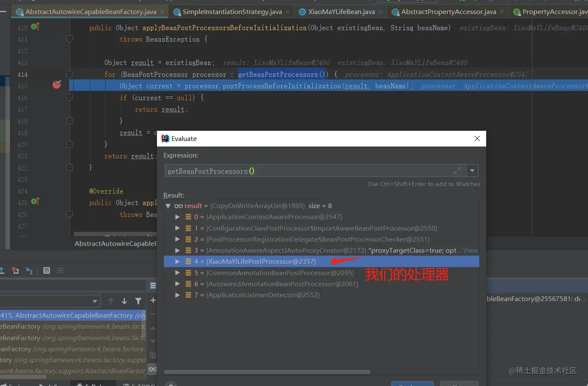Select the frame ending in support.AbstractBeanFactor
588x386 pixels.
point(73,371)
